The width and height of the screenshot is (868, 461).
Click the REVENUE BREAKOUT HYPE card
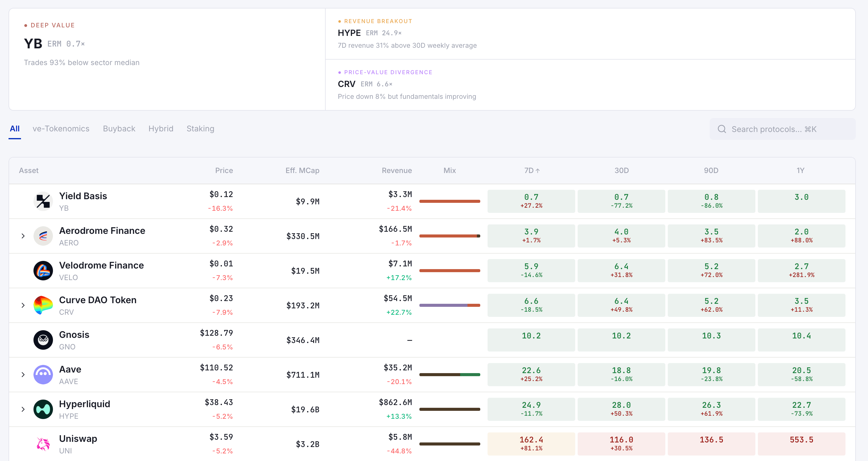pyautogui.click(x=590, y=34)
